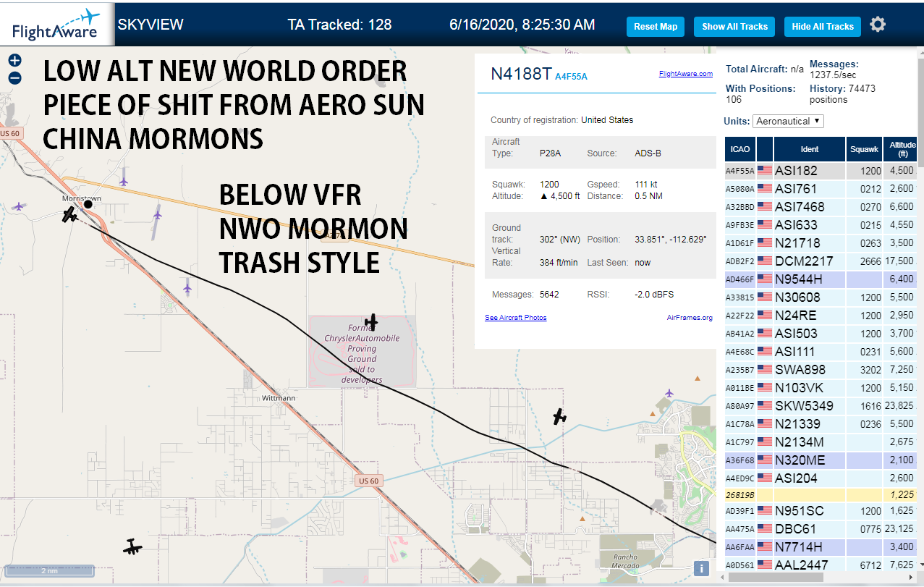The width and height of the screenshot is (924, 587).
Task: Click the FlightAware logo
Action: (56, 25)
